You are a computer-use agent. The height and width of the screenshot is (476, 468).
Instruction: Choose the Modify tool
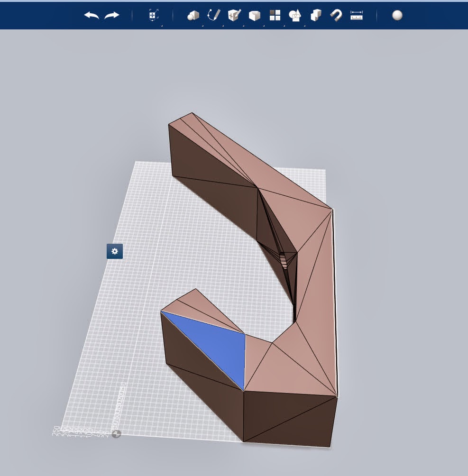tap(255, 16)
